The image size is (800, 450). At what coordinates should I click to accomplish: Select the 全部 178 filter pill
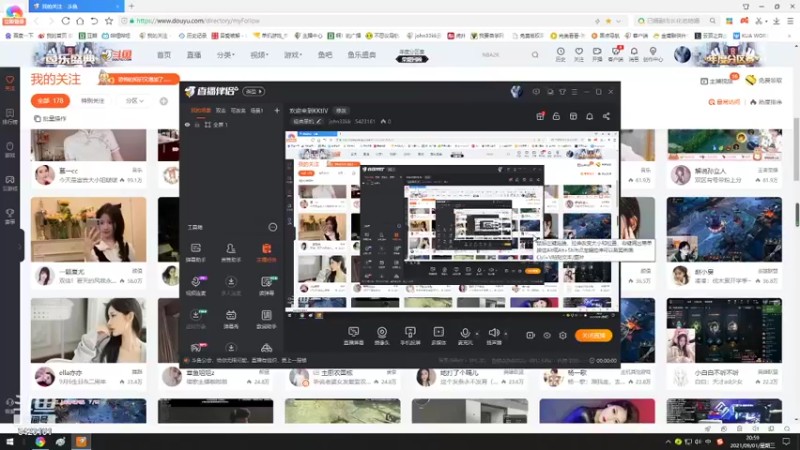point(50,101)
